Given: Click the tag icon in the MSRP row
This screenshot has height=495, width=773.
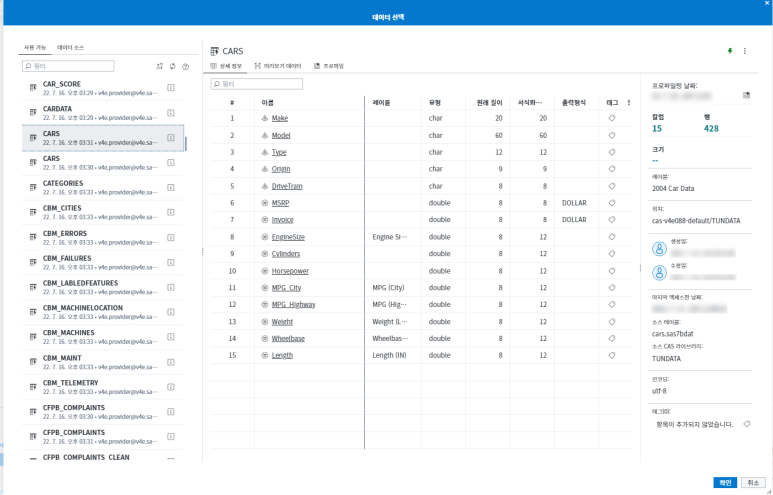Looking at the screenshot, I should (x=612, y=203).
